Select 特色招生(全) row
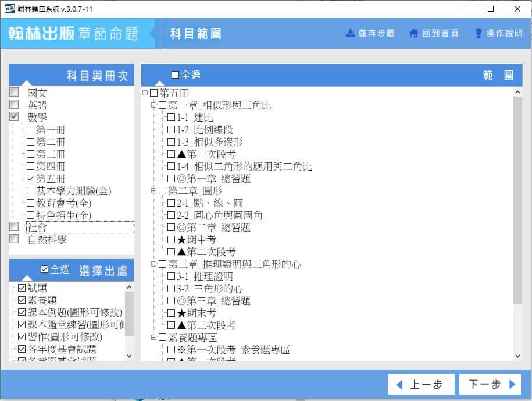 coord(64,215)
